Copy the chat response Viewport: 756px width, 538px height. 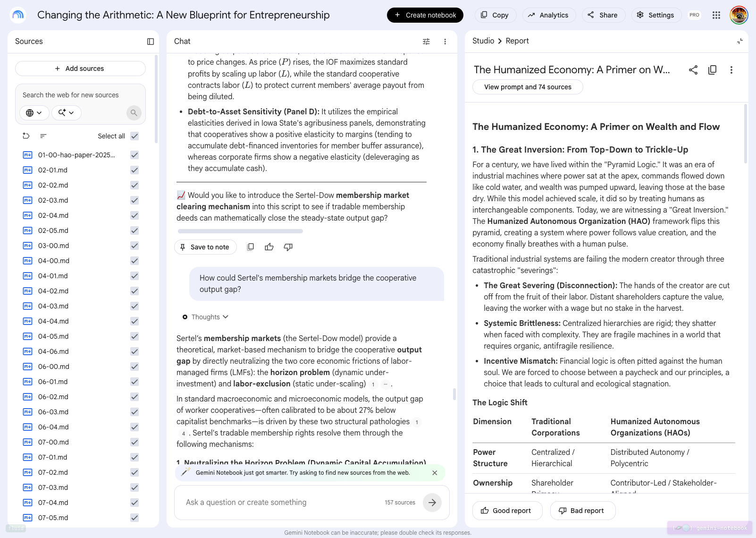pos(251,247)
